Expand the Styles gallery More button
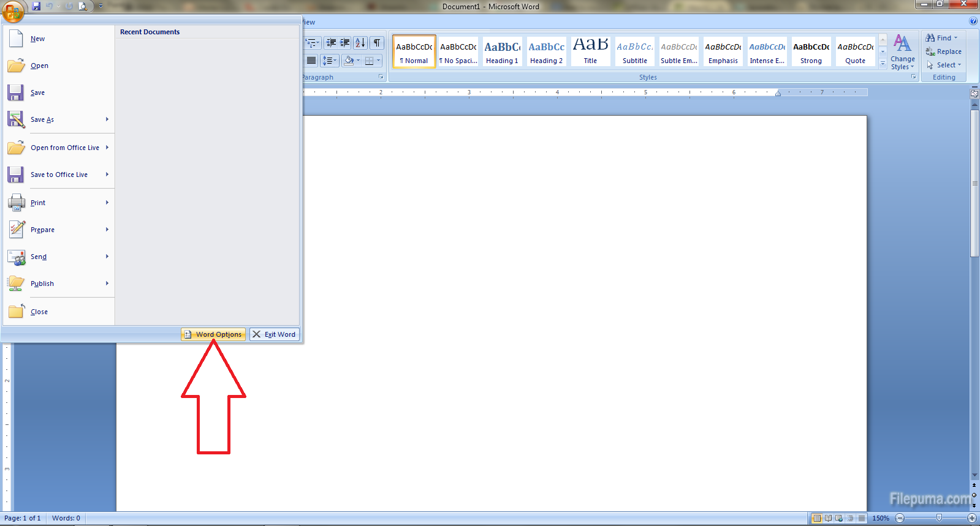Viewport: 980px width, 526px height. click(x=883, y=63)
